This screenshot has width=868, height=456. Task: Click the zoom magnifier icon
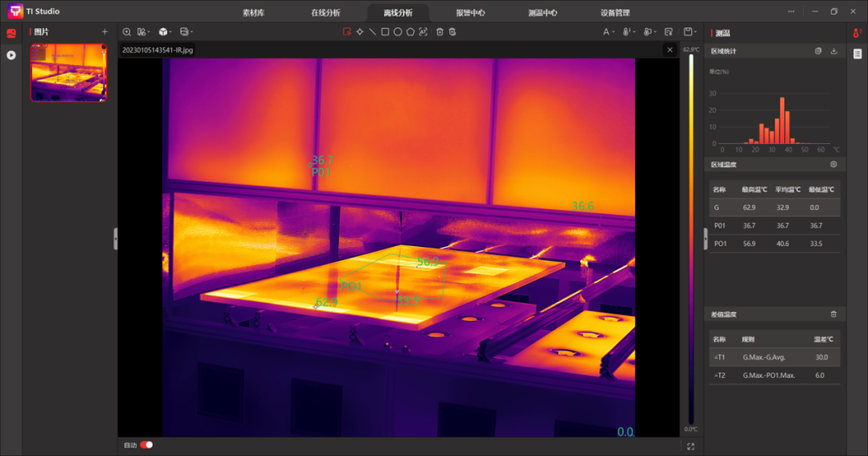pyautogui.click(x=127, y=32)
